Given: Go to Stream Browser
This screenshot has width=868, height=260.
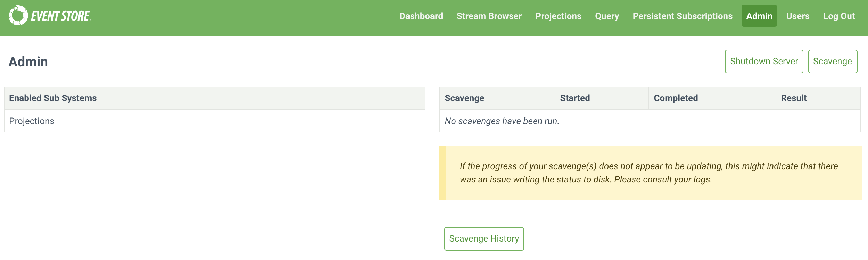Looking at the screenshot, I should 489,16.
